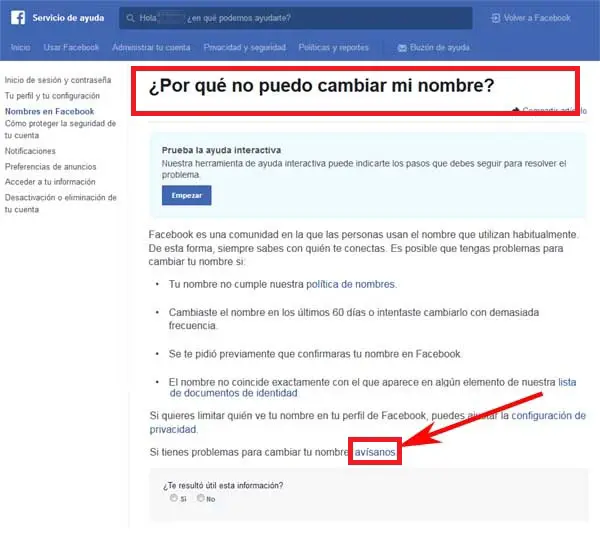Open Desactivación o eliminación de tu cuenta
The width and height of the screenshot is (600, 533).
coord(60,203)
